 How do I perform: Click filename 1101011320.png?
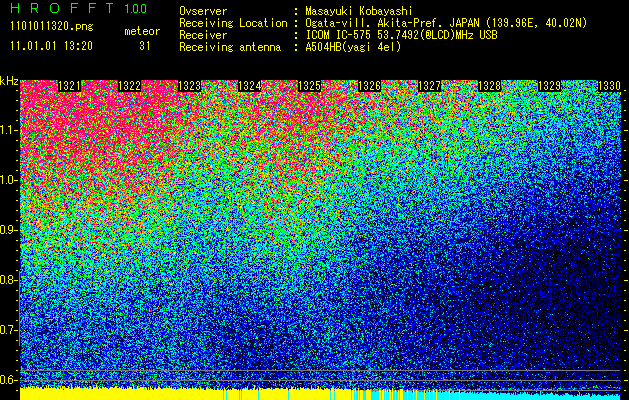click(52, 27)
